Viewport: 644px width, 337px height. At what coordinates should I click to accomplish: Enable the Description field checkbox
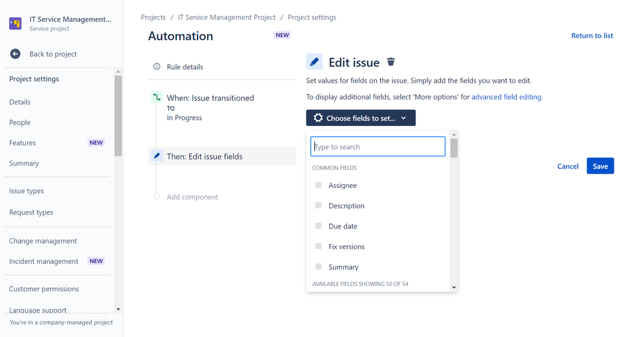(319, 206)
